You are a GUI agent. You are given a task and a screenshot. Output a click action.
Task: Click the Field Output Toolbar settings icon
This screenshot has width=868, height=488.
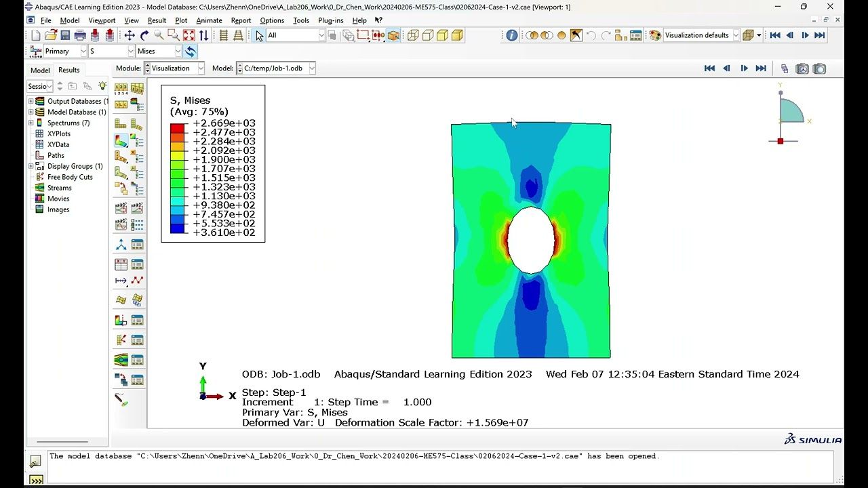35,52
